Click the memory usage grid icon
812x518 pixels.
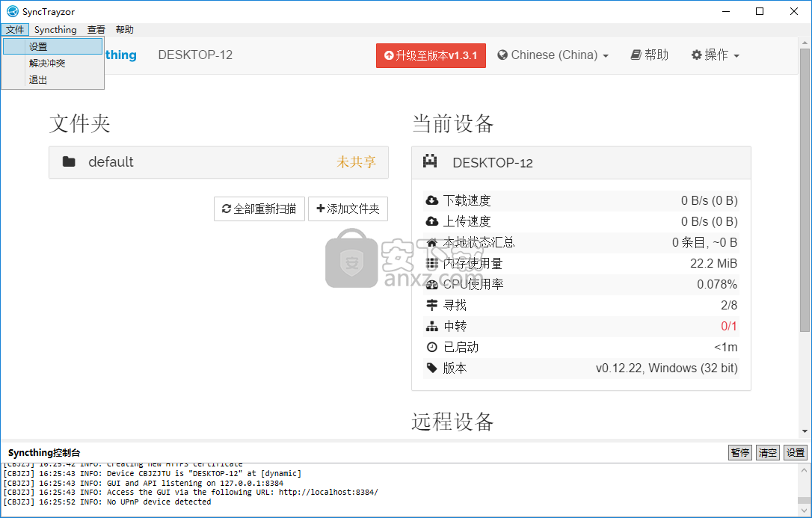point(432,263)
